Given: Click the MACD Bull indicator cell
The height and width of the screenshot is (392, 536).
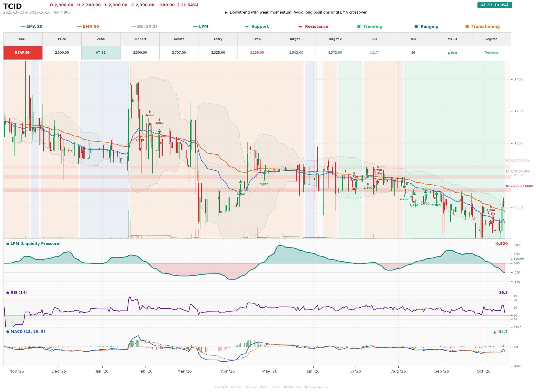Looking at the screenshot, I should 452,53.
